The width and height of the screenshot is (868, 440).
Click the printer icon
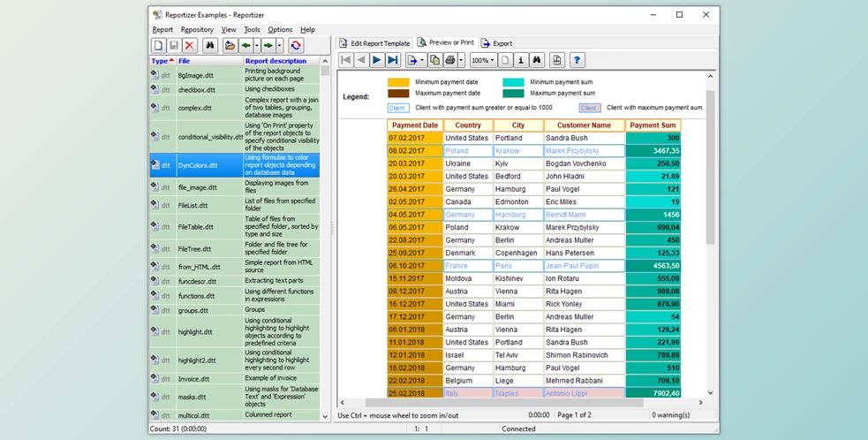[x=450, y=60]
